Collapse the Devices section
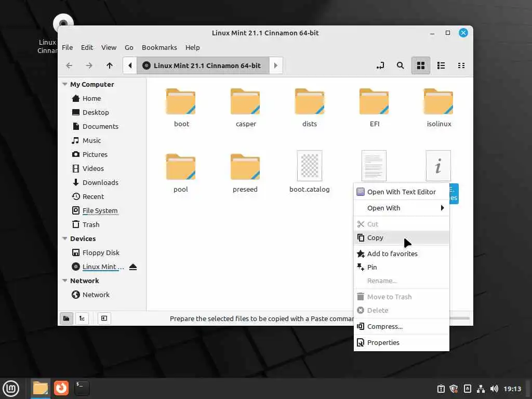 point(65,238)
